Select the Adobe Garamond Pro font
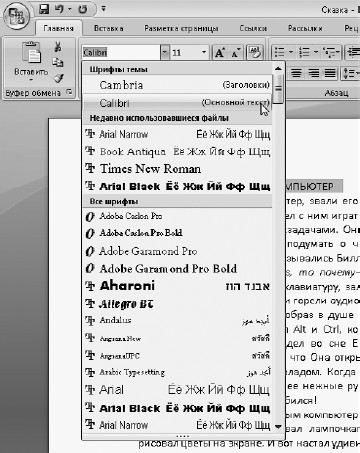Viewport: 360px width, 453px height. 177,251
